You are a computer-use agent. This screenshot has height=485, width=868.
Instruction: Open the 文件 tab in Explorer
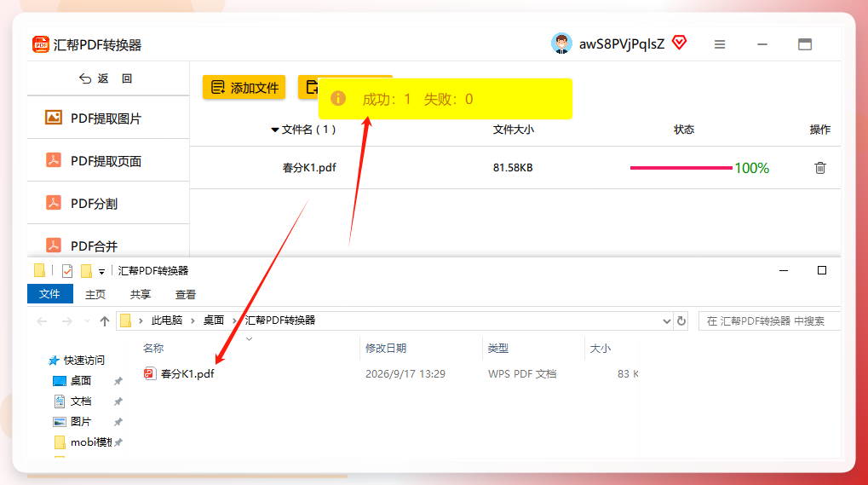49,294
